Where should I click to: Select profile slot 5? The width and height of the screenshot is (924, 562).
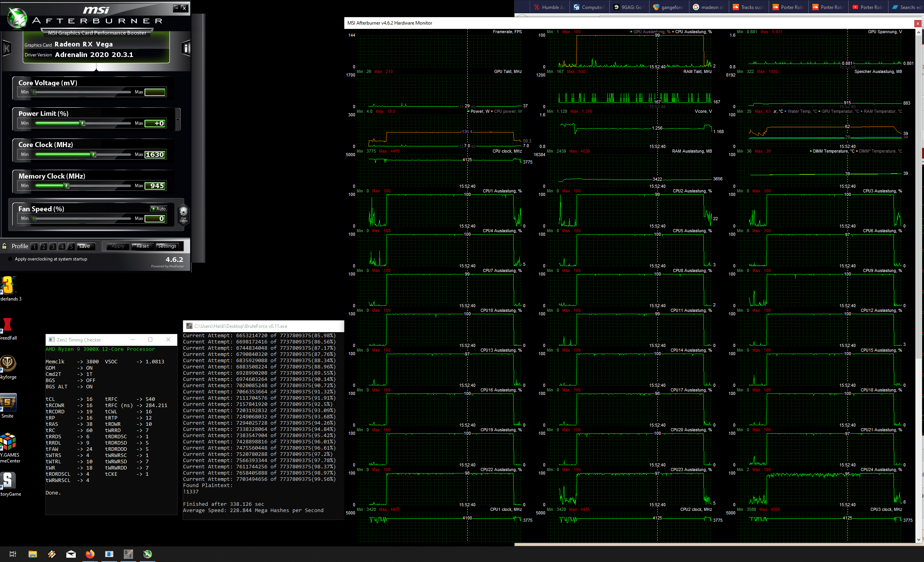71,246
